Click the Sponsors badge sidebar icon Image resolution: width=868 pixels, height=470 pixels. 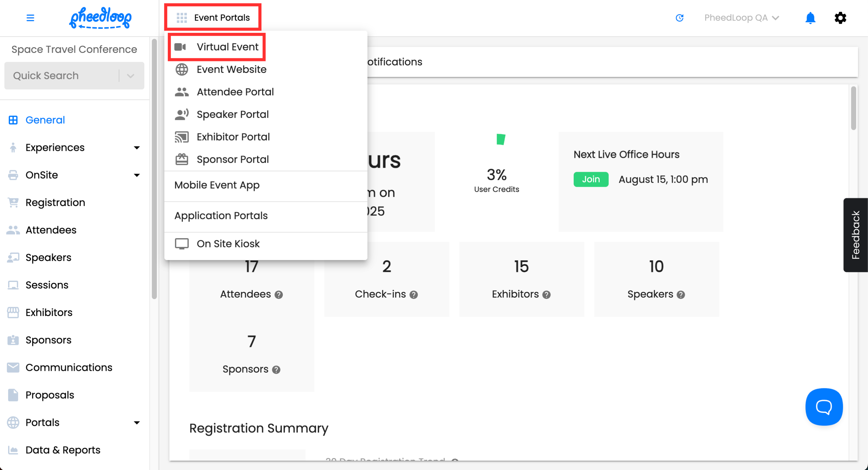(13, 340)
